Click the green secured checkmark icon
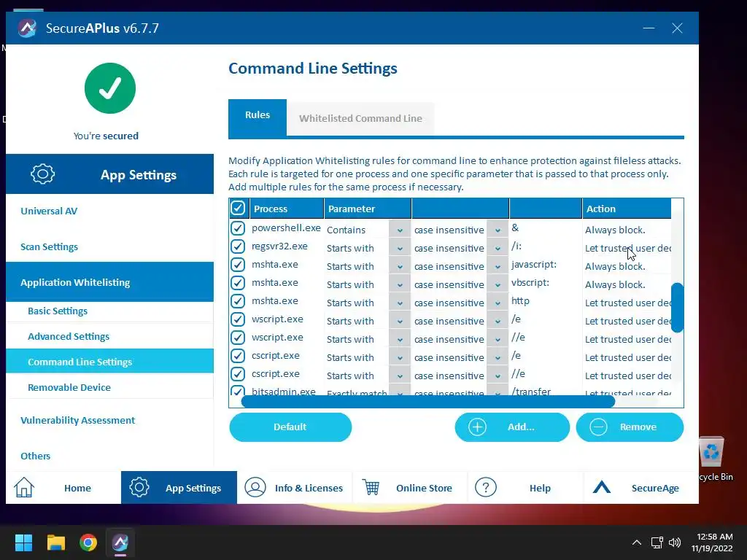This screenshot has height=560, width=747. 110,88
